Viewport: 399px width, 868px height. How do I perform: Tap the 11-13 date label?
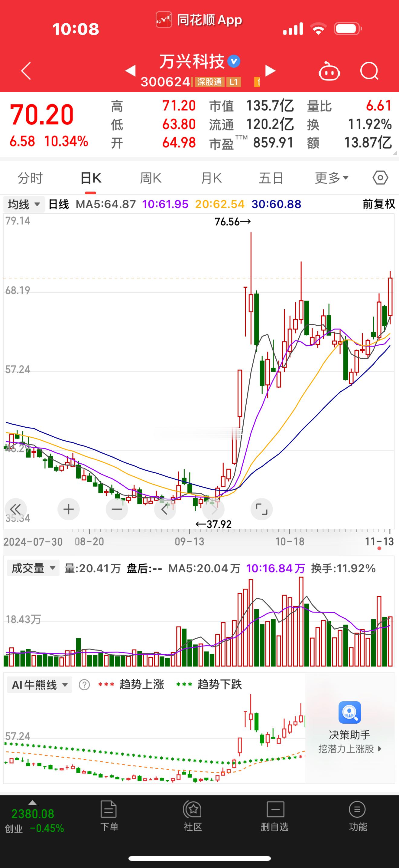point(379,541)
